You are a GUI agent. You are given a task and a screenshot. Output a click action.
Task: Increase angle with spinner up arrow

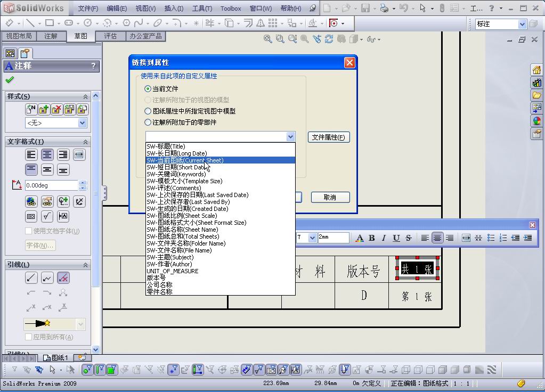pyautogui.click(x=83, y=183)
